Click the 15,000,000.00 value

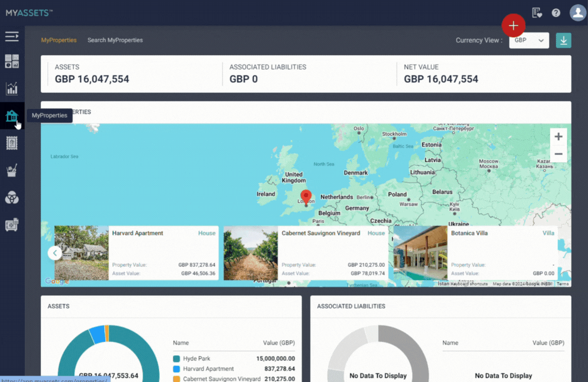pos(275,359)
